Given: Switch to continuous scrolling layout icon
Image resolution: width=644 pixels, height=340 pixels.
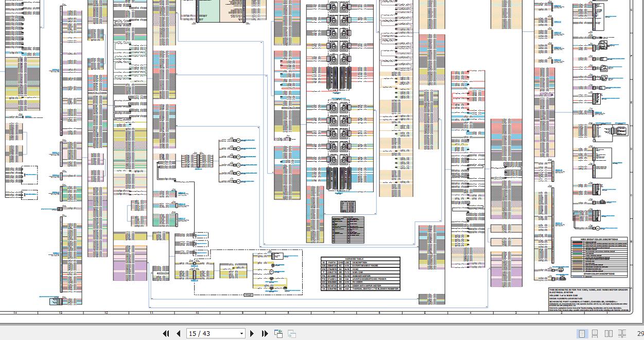Looking at the screenshot, I should click(595, 334).
